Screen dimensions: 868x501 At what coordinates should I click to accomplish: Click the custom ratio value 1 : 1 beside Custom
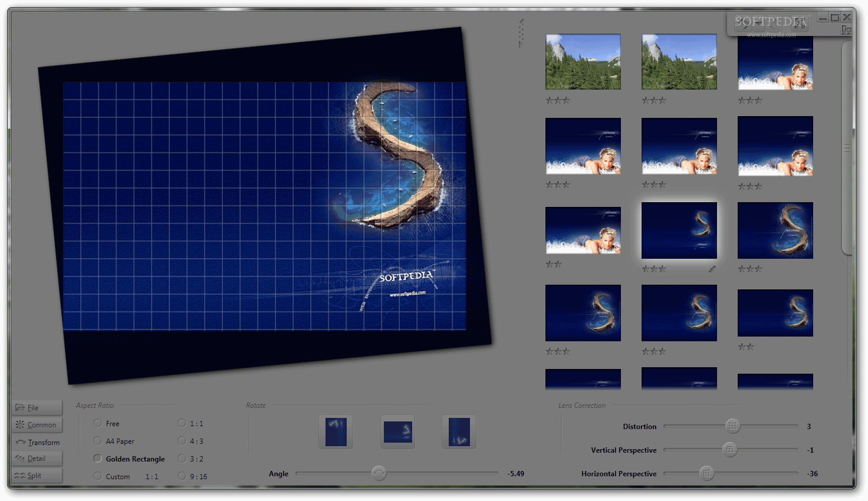point(152,476)
